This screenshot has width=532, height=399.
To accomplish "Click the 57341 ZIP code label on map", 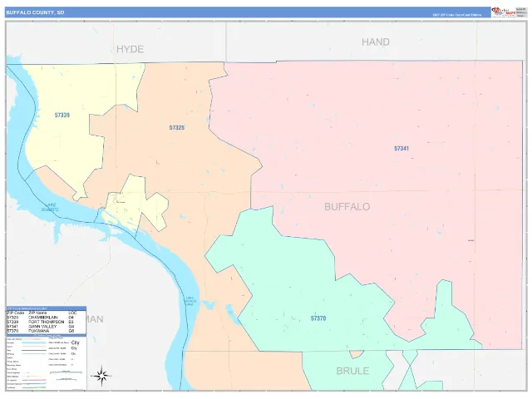I will pyautogui.click(x=401, y=148).
